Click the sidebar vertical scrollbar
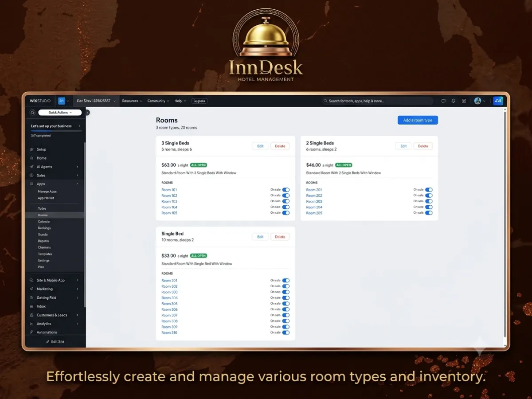Viewport: 532px width, 399px height. 85,224
